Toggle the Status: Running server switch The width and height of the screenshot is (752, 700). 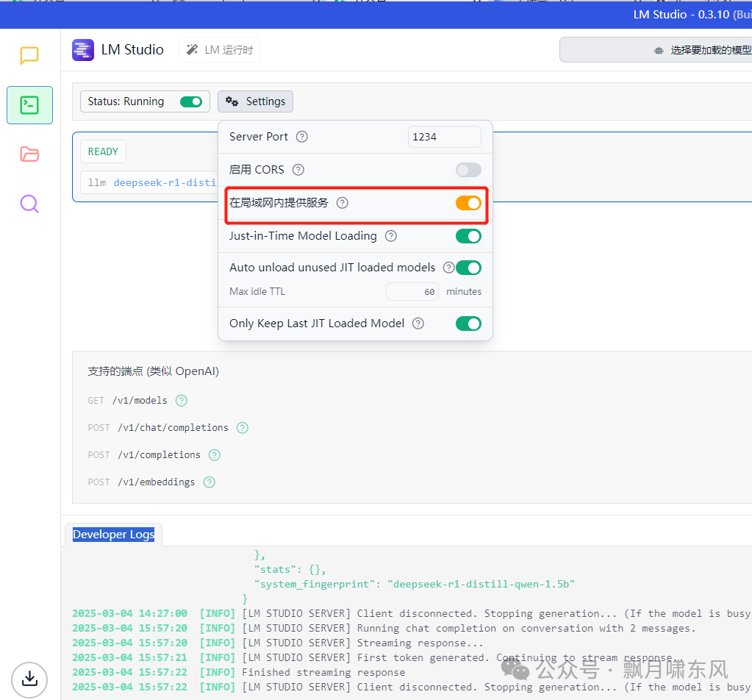coord(191,101)
